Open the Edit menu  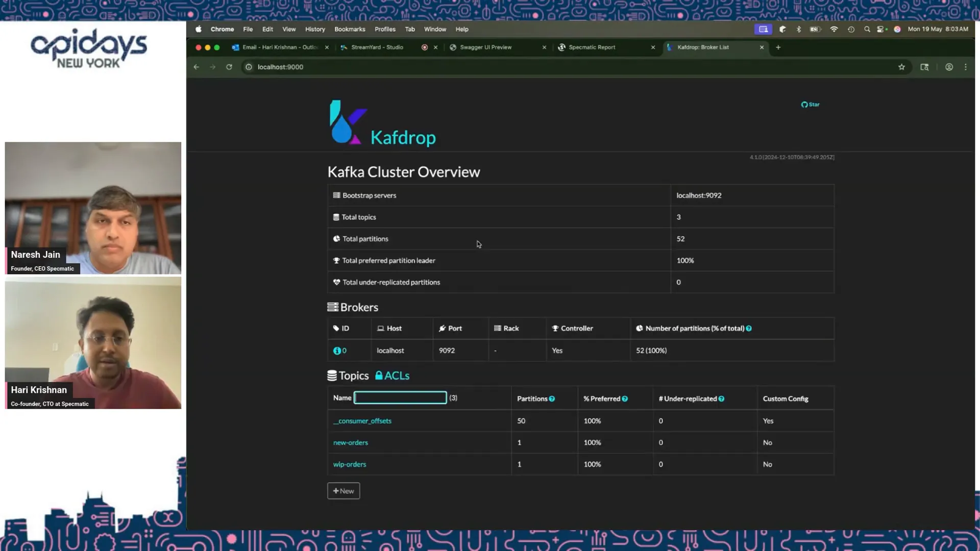coord(267,29)
